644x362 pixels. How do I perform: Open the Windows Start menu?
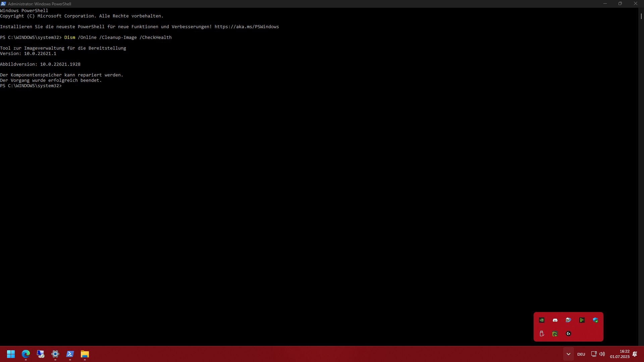point(11,354)
